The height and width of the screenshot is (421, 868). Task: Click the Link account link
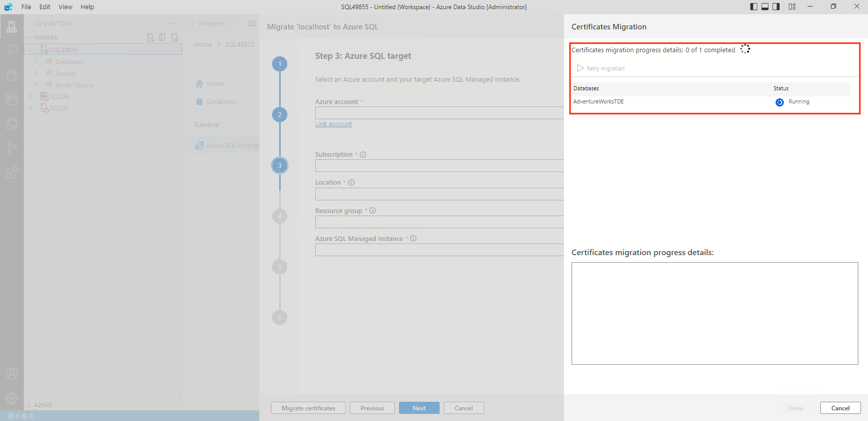point(333,124)
